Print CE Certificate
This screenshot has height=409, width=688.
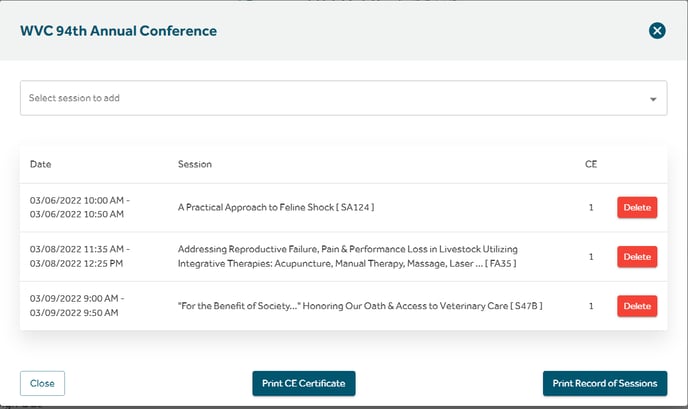(304, 383)
